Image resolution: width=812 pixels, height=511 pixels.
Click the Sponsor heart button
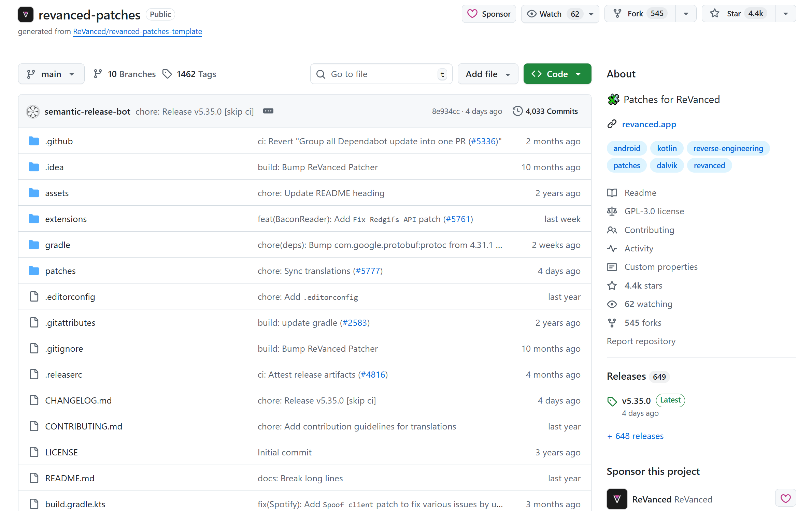click(488, 14)
